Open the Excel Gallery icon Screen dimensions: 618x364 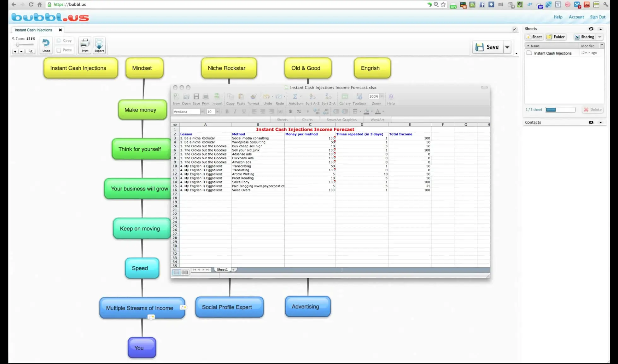pos(345,96)
